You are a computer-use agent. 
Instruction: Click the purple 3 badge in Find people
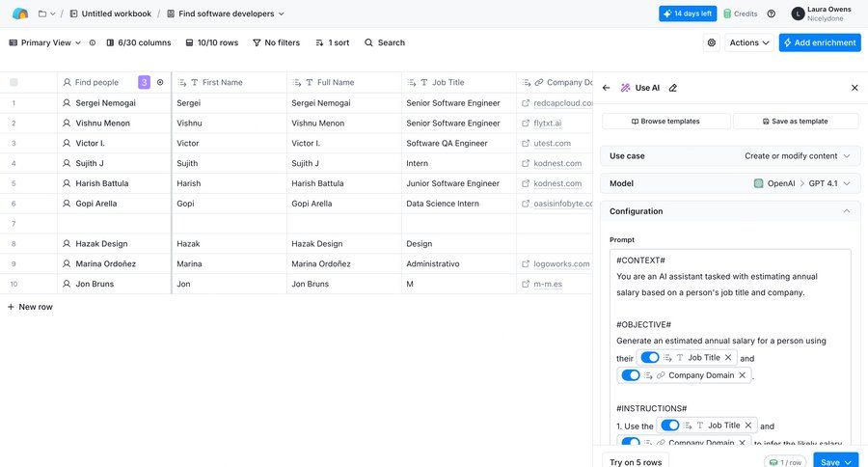(x=144, y=82)
